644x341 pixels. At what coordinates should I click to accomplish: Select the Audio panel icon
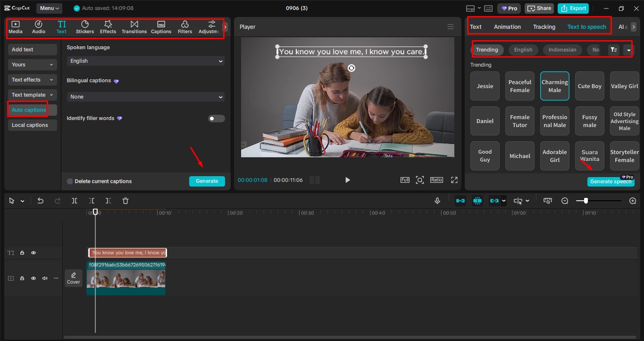coord(38,27)
